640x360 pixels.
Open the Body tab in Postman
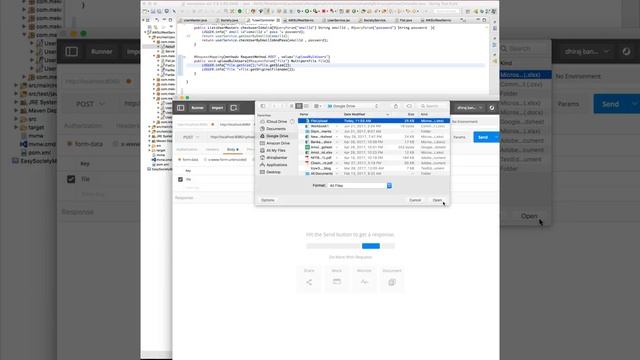pos(233,149)
